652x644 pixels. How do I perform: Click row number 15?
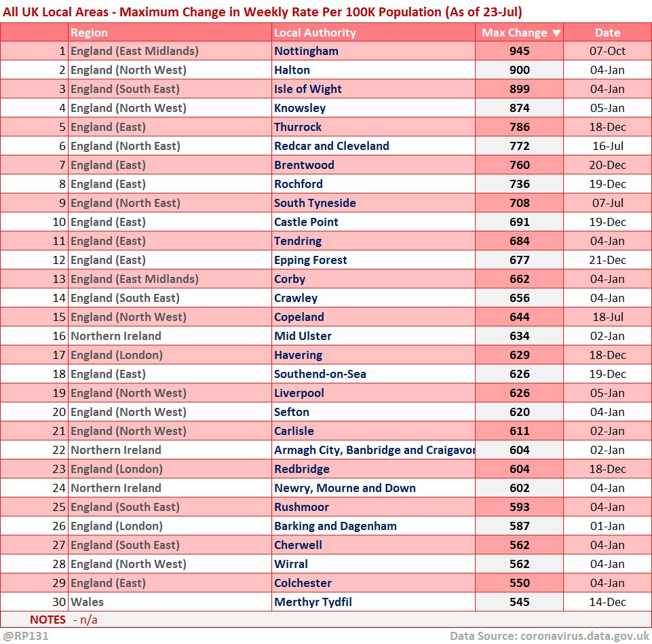pos(60,317)
